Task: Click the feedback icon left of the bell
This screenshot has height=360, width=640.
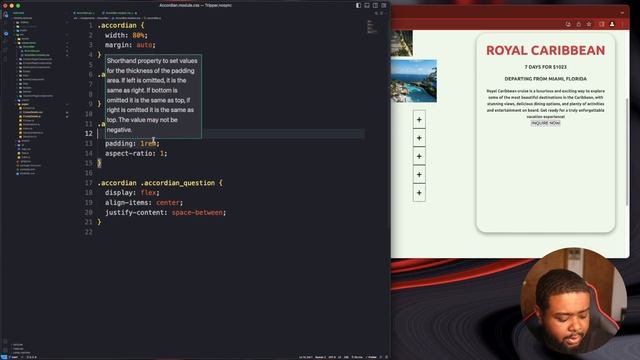Action: (381, 357)
